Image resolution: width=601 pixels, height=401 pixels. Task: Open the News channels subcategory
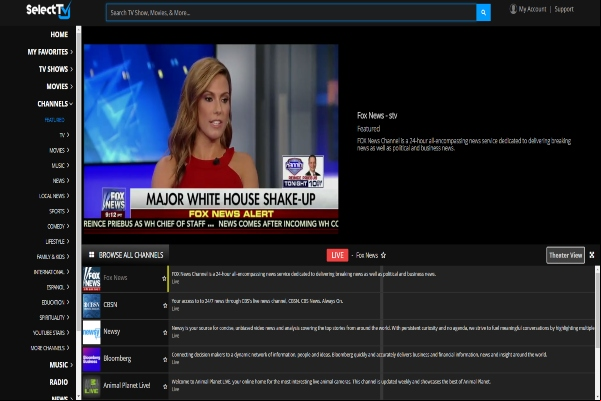point(61,181)
